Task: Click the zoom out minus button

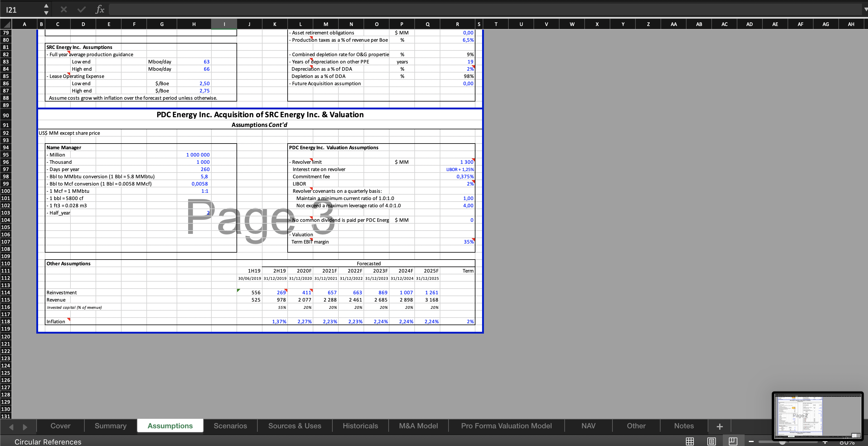Action: click(751, 442)
